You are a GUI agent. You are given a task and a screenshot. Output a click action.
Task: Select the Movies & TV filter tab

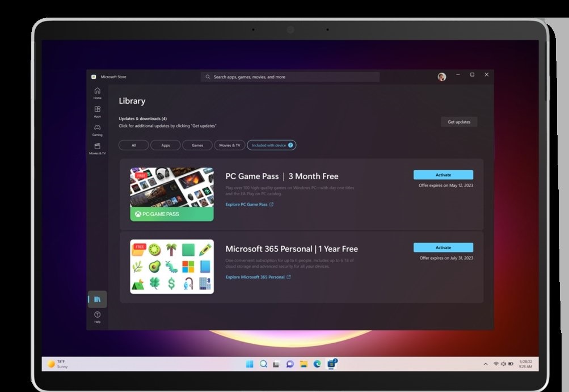click(x=230, y=145)
